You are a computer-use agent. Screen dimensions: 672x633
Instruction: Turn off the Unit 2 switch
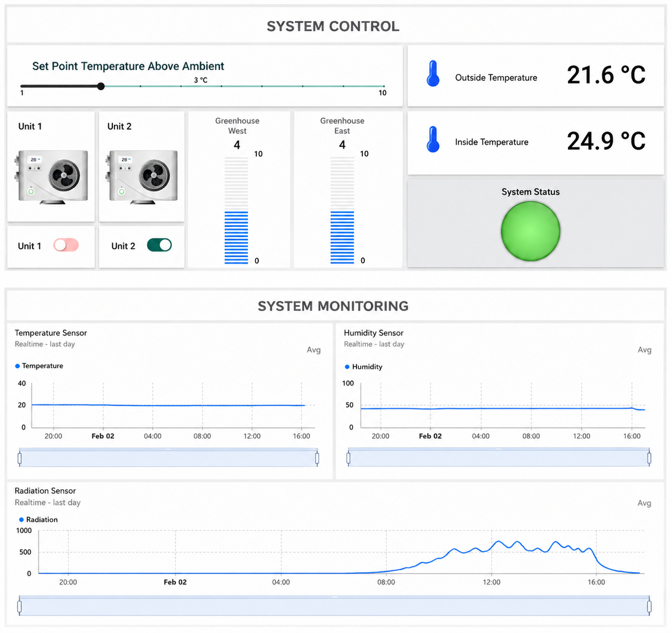pyautogui.click(x=159, y=245)
